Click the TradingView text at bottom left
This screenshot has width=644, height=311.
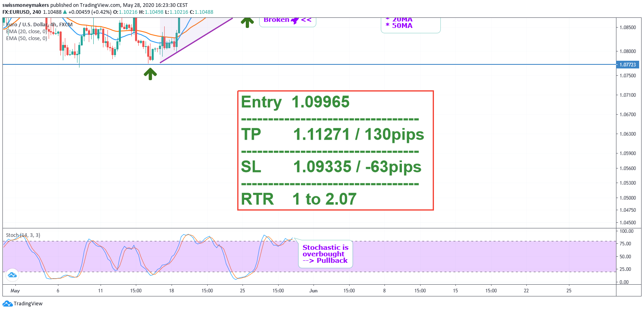[28, 304]
